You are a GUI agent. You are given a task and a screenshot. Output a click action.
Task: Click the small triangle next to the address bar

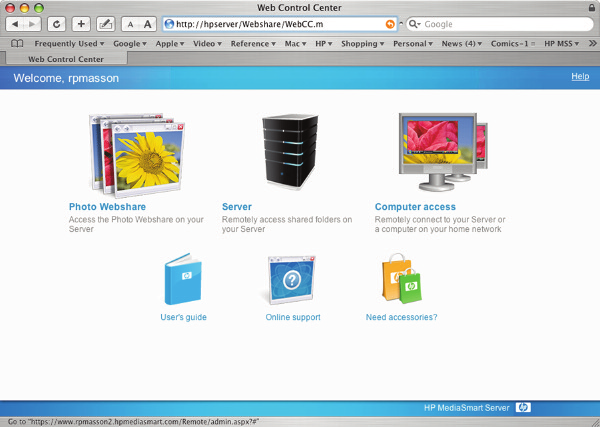coord(401,24)
